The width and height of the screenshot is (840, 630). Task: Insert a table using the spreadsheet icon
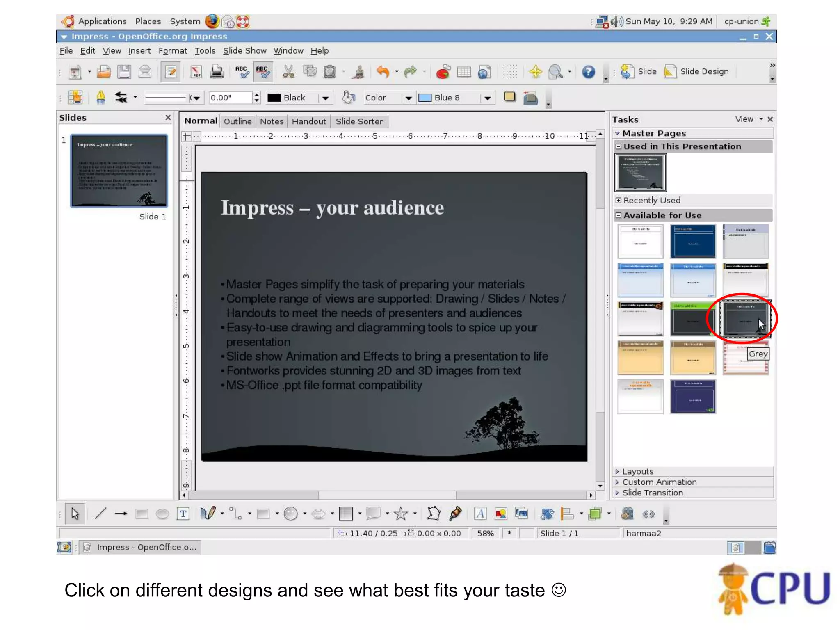[x=464, y=72]
